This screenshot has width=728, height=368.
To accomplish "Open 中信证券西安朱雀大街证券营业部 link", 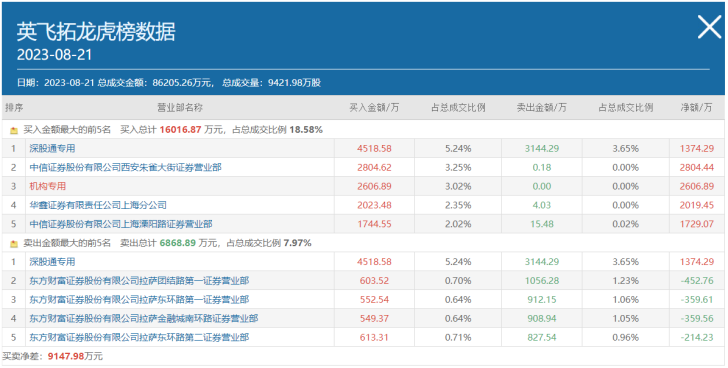I will coord(125,168).
